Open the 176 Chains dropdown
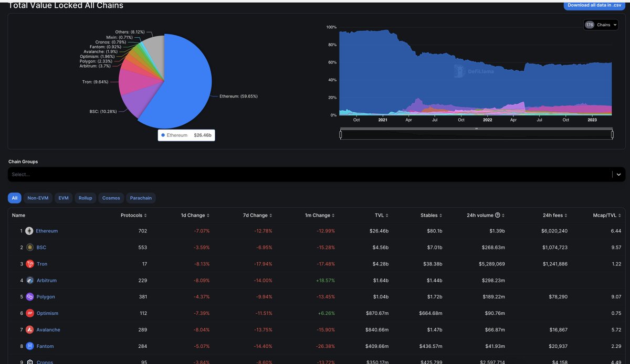The image size is (630, 364). (601, 25)
